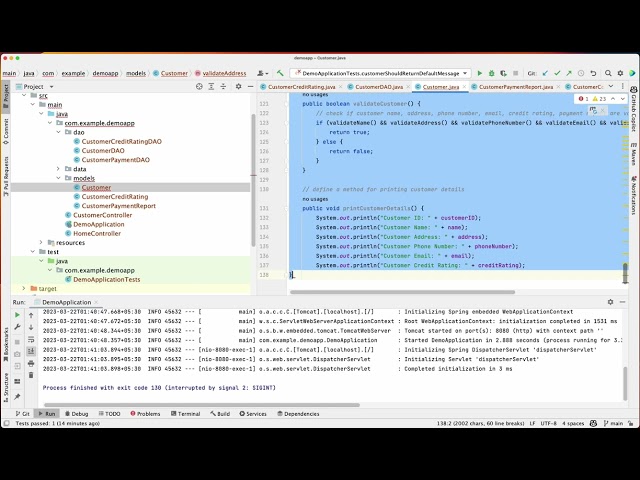Update project with the Git blue arrow
The height and width of the screenshot is (480, 640).
545,73
